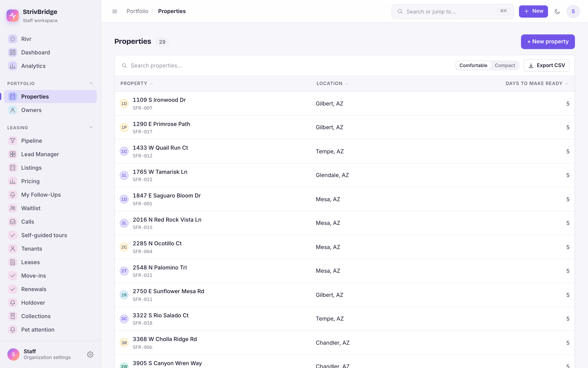Open Collections menu item
This screenshot has height=368, width=588.
pyautogui.click(x=50, y=316)
